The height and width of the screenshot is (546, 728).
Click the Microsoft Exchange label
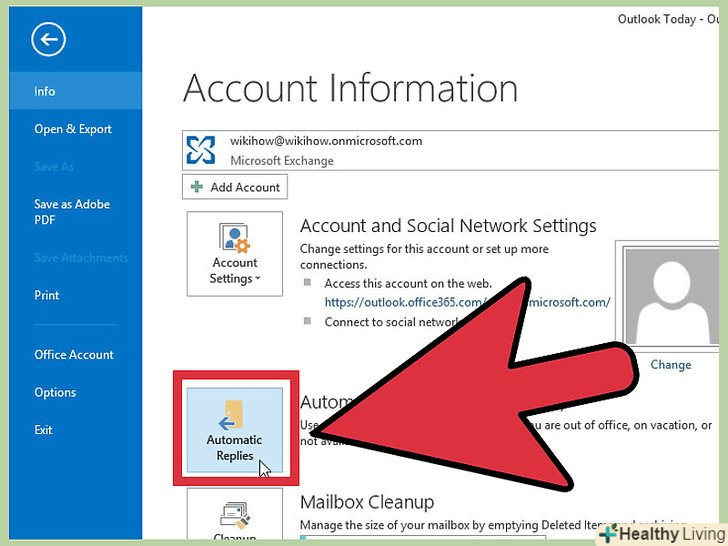click(x=282, y=161)
